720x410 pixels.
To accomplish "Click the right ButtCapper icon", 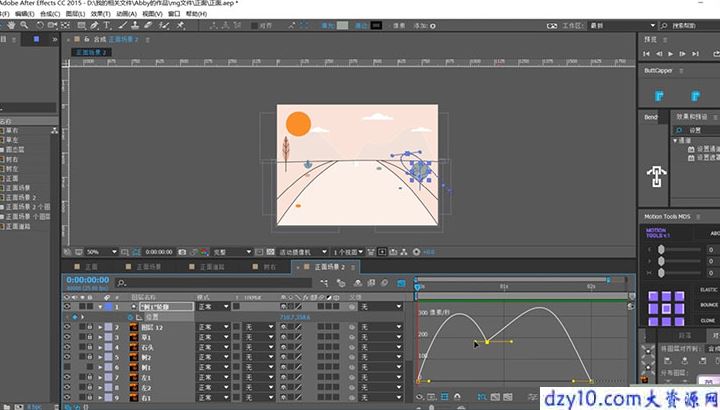I will 695,95.
